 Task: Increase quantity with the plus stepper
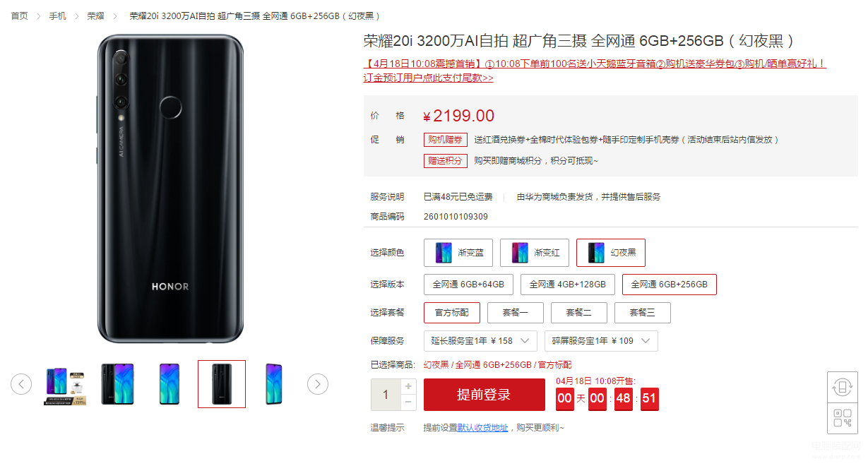click(x=408, y=387)
